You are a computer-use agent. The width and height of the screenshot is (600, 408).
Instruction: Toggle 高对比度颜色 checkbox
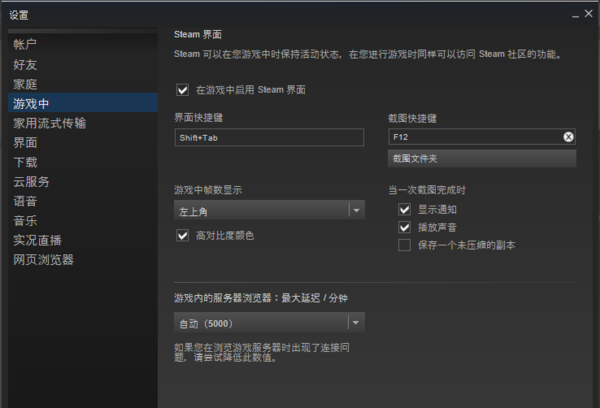(x=183, y=235)
